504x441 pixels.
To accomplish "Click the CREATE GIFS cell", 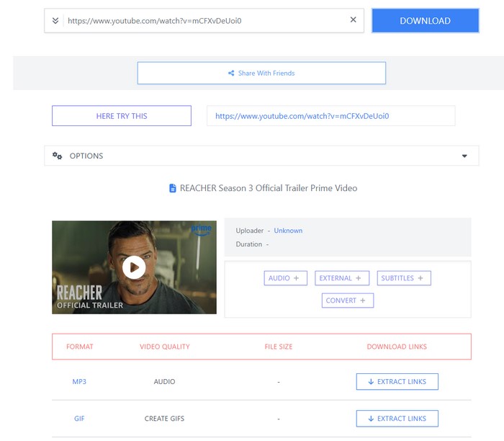I will tap(164, 419).
